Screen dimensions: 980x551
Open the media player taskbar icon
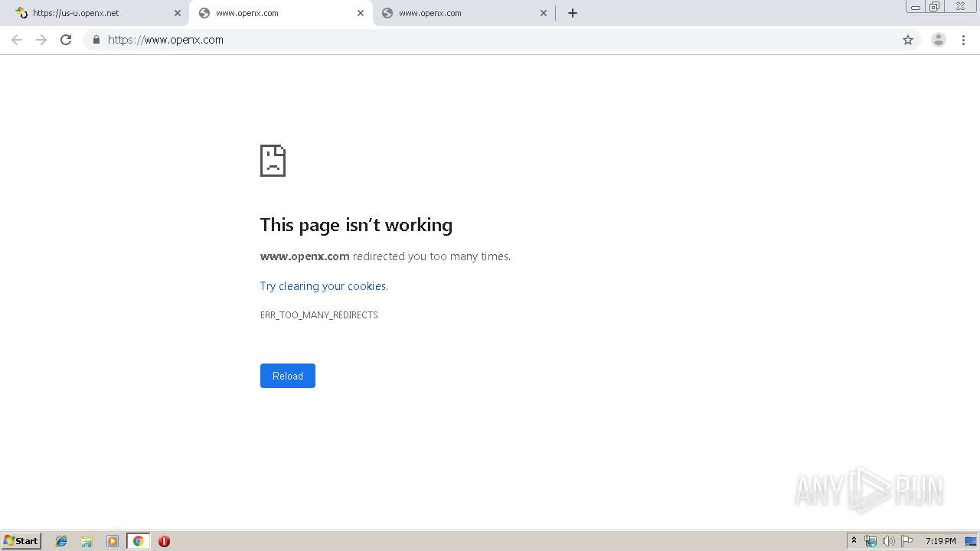(113, 541)
